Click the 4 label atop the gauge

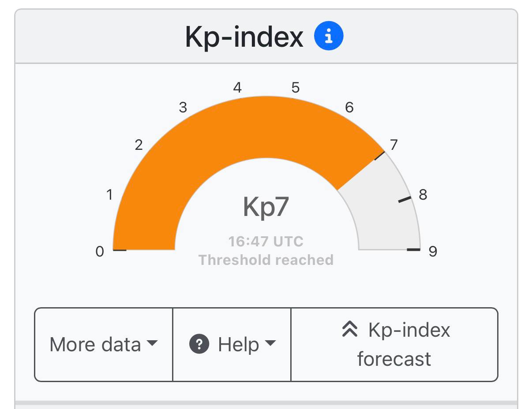(237, 88)
